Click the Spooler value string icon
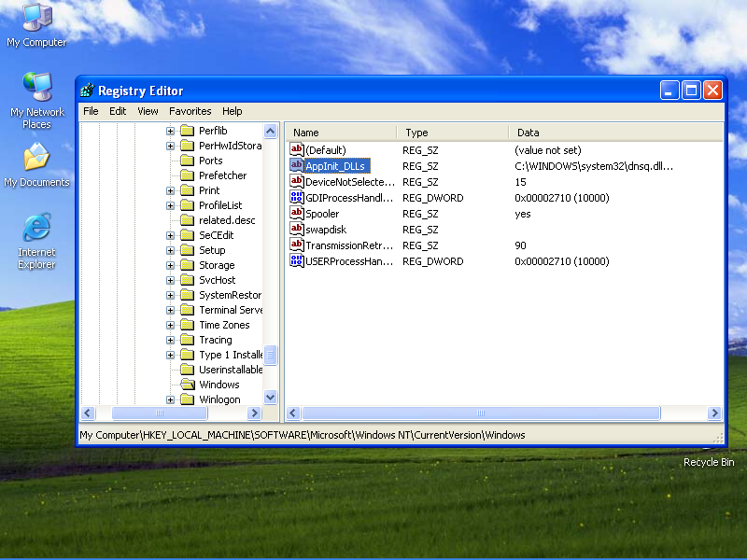 [296, 214]
